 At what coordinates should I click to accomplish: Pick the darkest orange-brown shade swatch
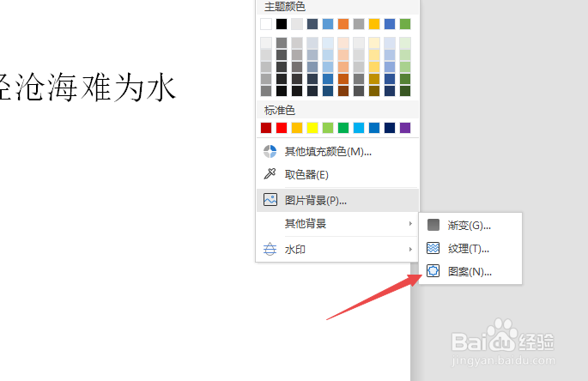[x=343, y=91]
